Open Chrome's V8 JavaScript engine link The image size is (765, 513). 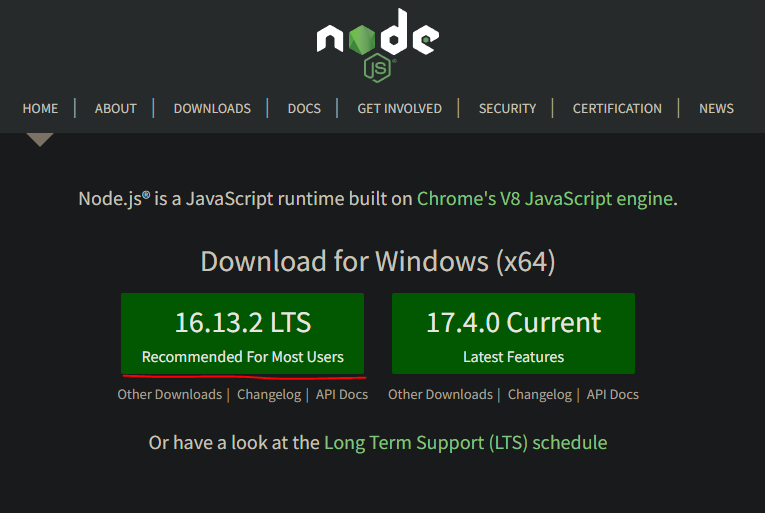(x=545, y=198)
